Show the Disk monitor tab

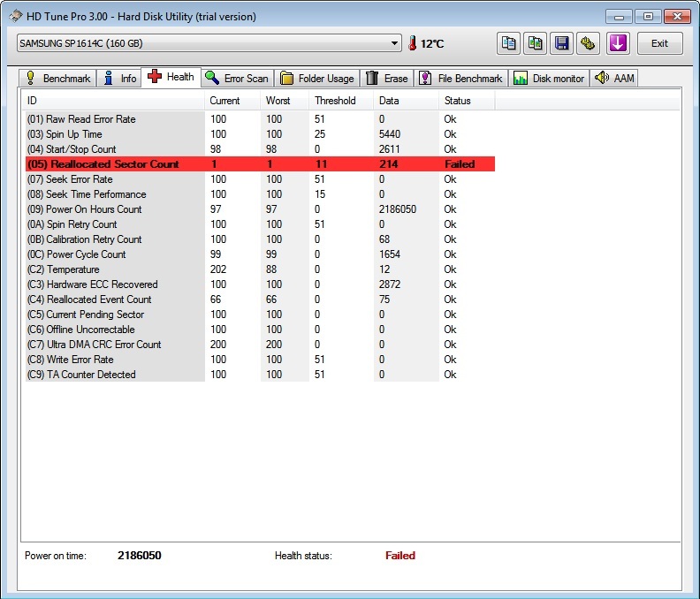tap(549, 78)
